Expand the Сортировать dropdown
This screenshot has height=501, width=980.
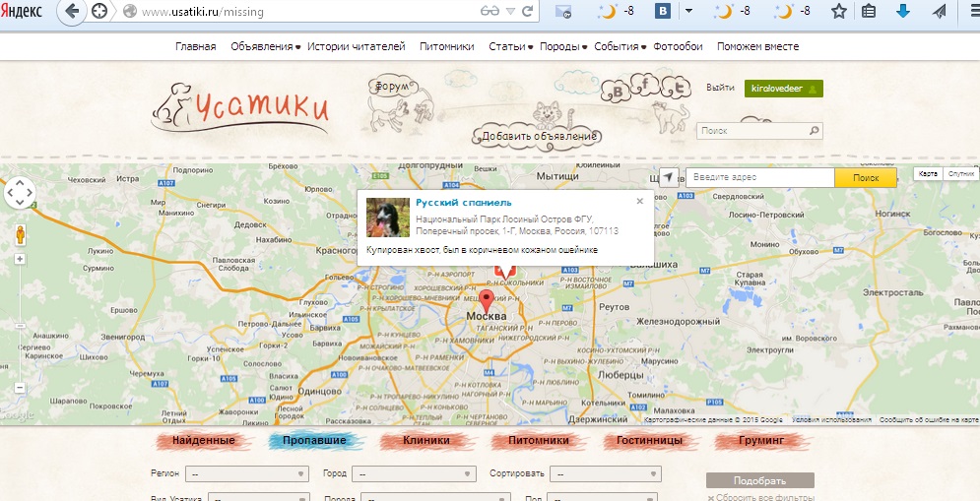pos(604,473)
